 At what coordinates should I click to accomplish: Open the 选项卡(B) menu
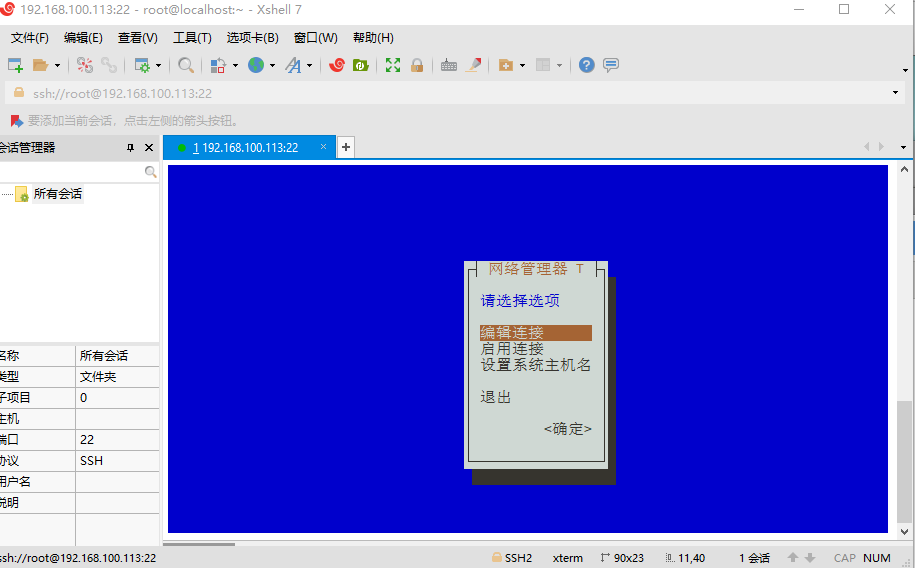click(x=253, y=38)
